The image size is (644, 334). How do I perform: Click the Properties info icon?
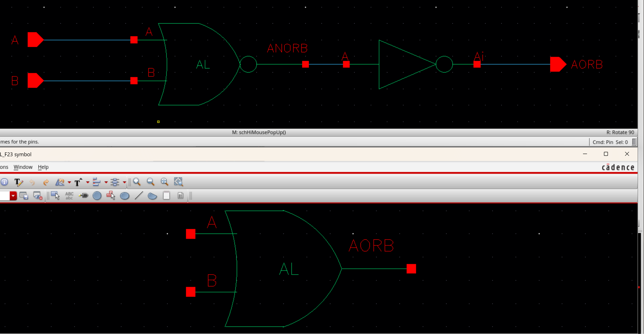click(x=4, y=182)
